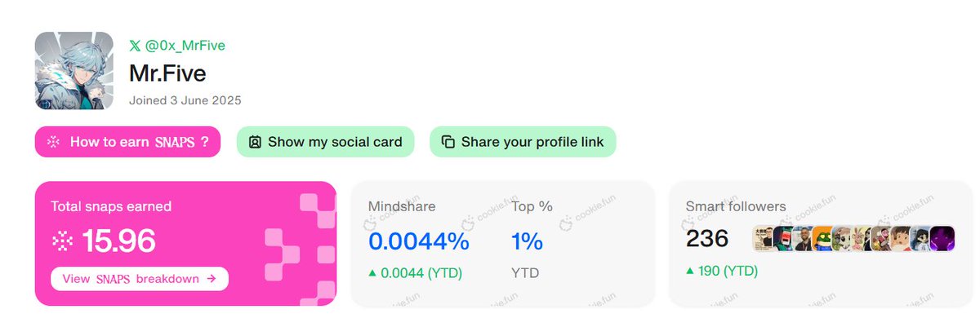Click the Smart followers count 236

pos(707,239)
